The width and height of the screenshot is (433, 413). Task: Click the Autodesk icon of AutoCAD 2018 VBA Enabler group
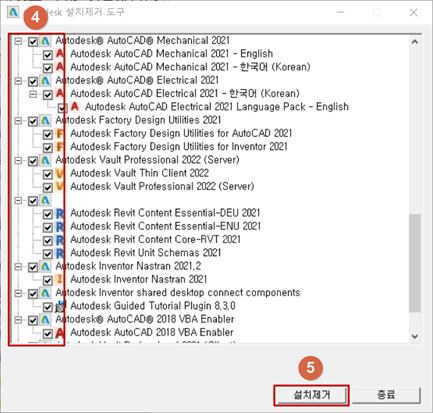click(x=46, y=320)
